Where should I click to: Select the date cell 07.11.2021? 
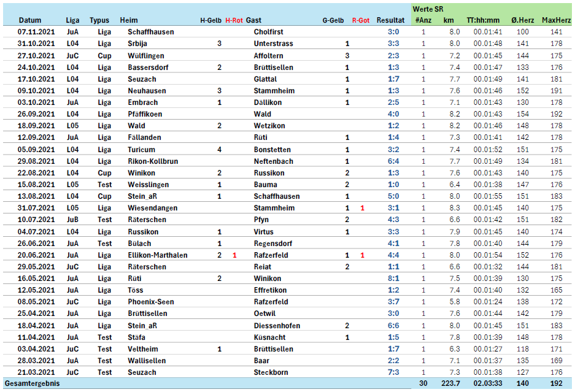34,32
